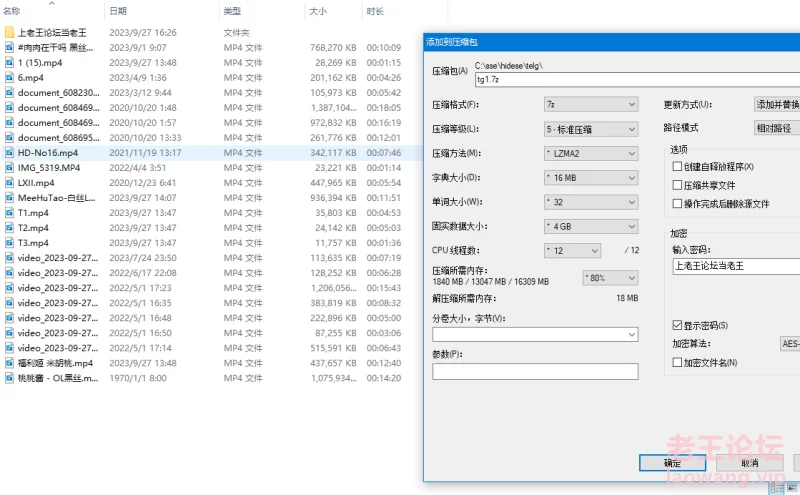Open the 分卷大小 combo box
This screenshot has height=495, width=800.
[535, 334]
